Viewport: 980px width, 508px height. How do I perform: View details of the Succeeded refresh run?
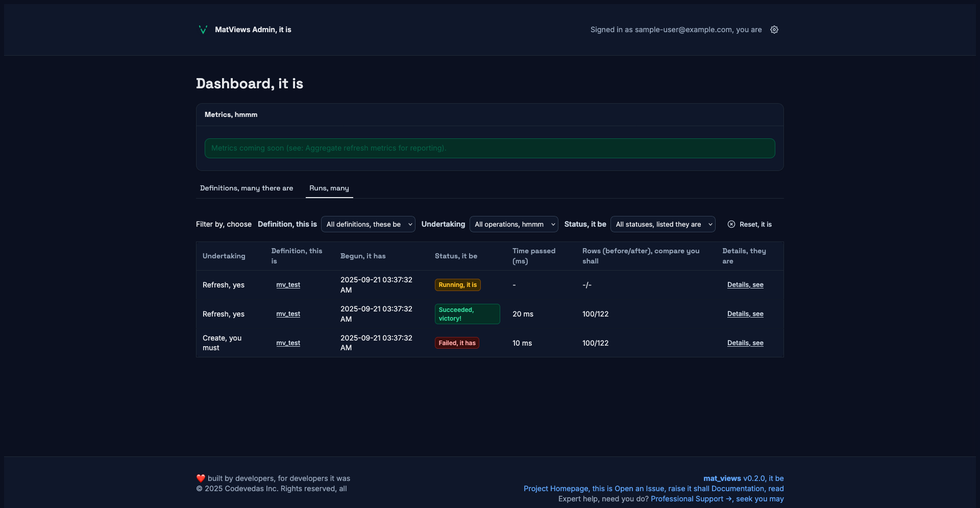pyautogui.click(x=745, y=314)
